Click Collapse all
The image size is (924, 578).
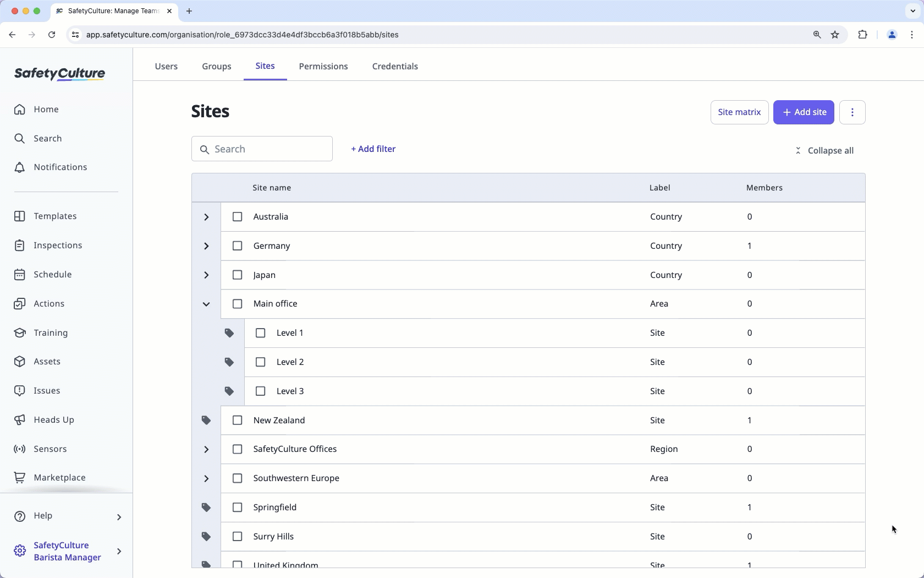tap(824, 151)
